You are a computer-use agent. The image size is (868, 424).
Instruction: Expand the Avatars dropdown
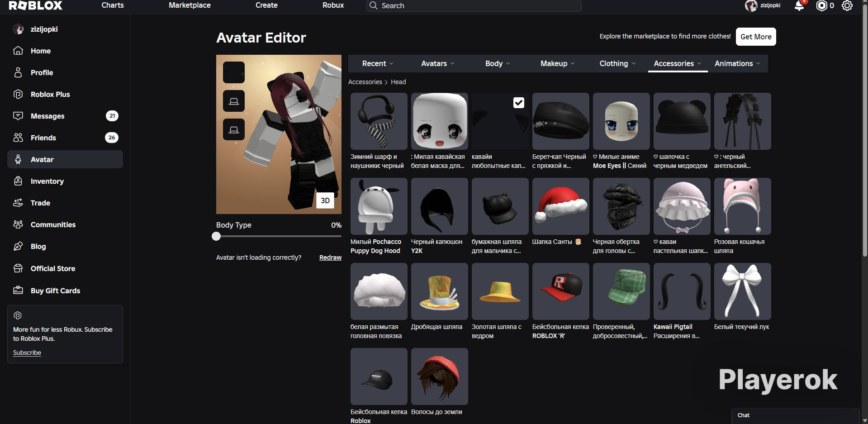click(x=437, y=63)
